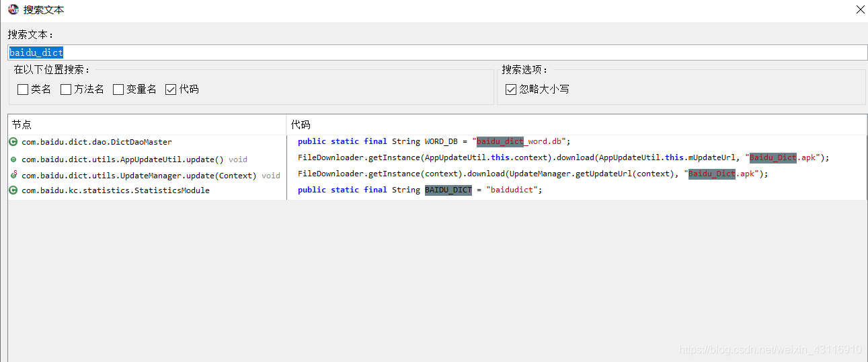Screen dimensions: 868x362
Task: Focus the search text field containing baidu_dict
Action: pyautogui.click(x=437, y=52)
